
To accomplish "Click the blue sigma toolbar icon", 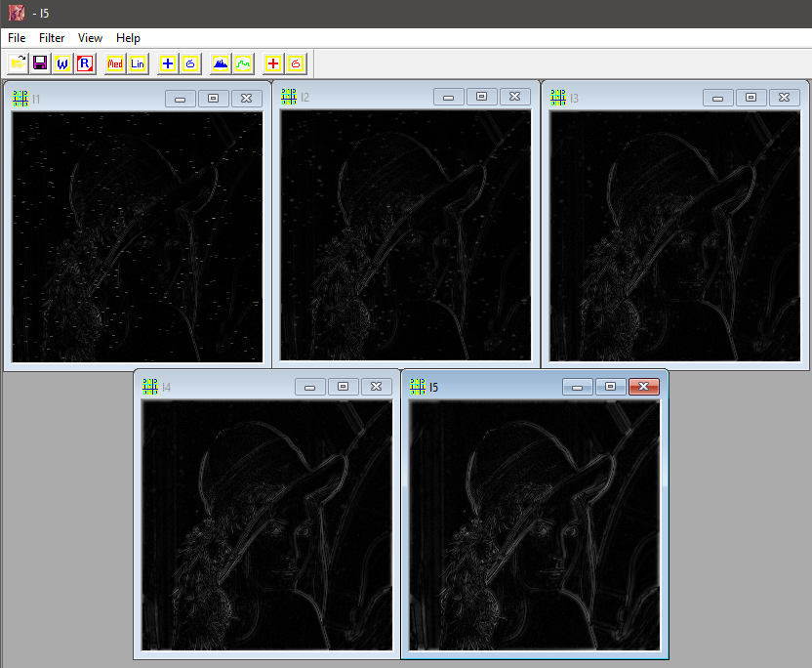I will (190, 63).
